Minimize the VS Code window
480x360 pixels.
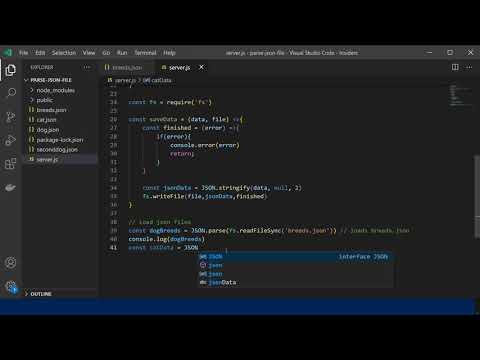coord(430,52)
